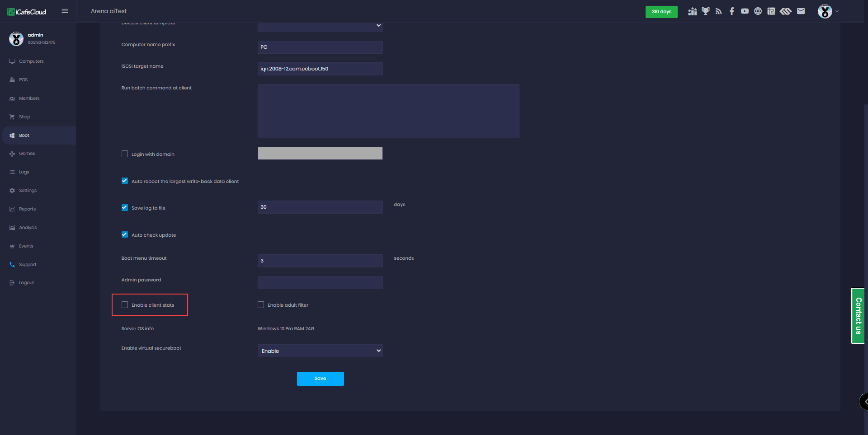Go to Computers in the sidebar
Screen dimensions: 868x435
tap(31, 61)
